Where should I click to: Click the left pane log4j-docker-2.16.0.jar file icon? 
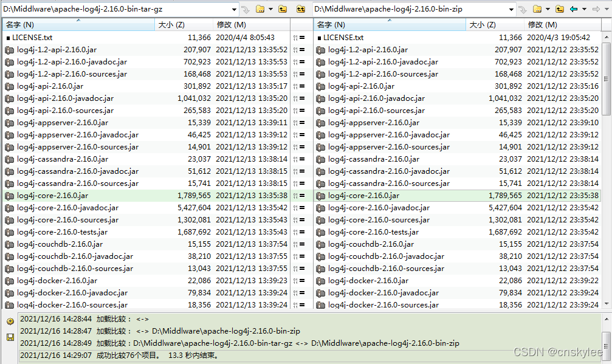click(x=9, y=281)
